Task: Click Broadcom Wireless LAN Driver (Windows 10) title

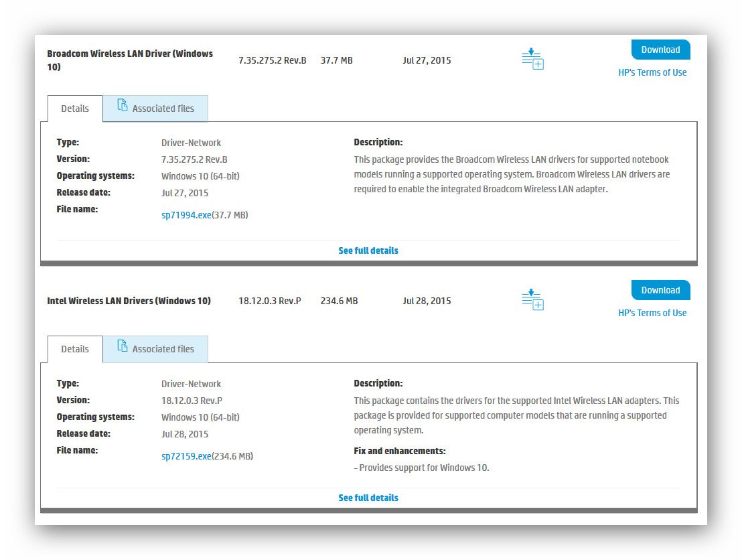Action: [x=130, y=60]
